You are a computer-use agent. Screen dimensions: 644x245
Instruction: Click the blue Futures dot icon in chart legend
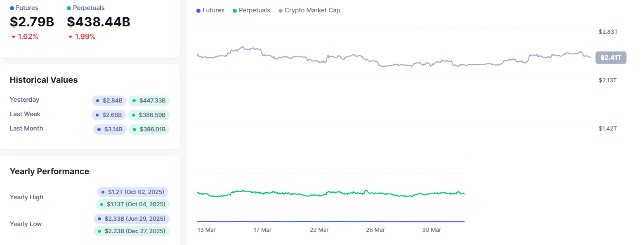tap(198, 10)
